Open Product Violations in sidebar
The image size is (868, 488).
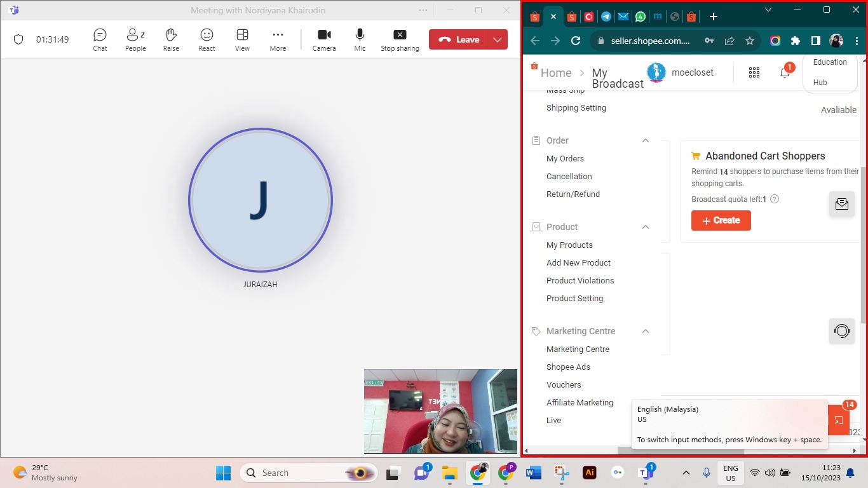pyautogui.click(x=580, y=281)
